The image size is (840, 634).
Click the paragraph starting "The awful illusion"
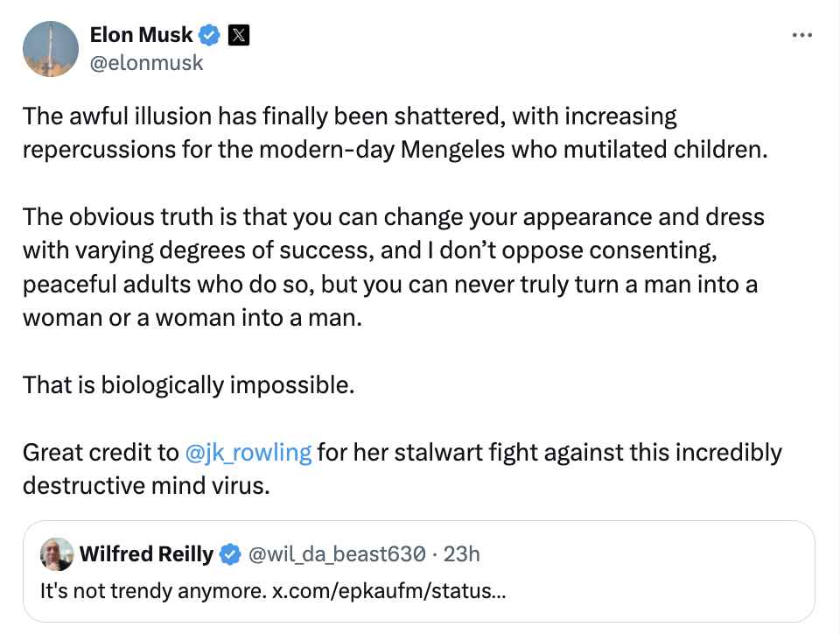coord(394,132)
